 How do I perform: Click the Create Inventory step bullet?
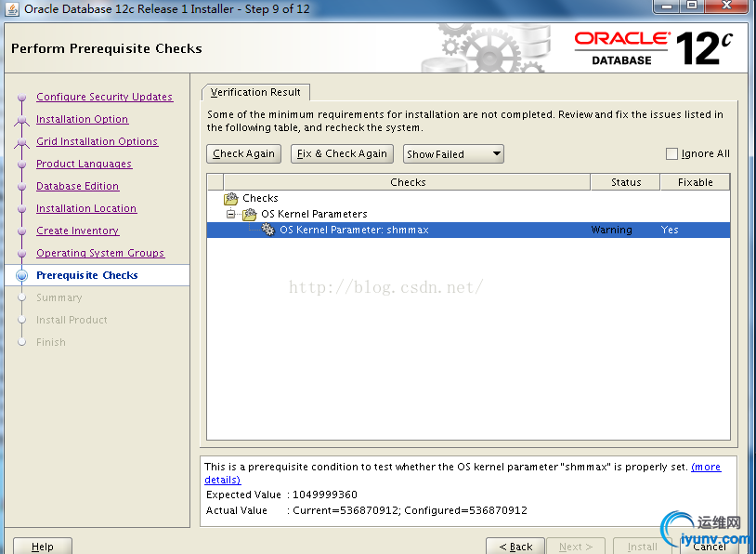pos(21,231)
